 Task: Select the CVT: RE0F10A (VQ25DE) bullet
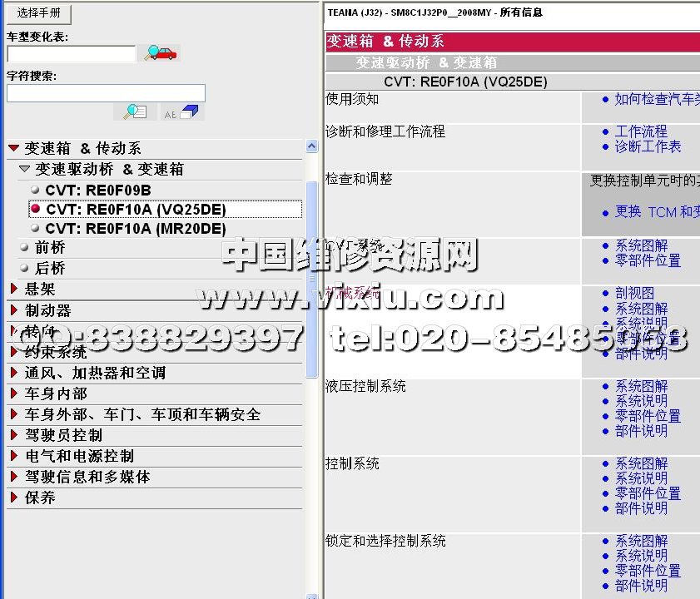tap(36, 209)
